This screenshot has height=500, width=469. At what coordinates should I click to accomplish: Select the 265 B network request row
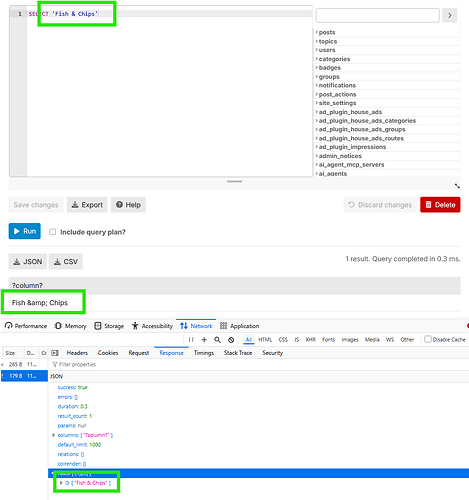pyautogui.click(x=24, y=364)
